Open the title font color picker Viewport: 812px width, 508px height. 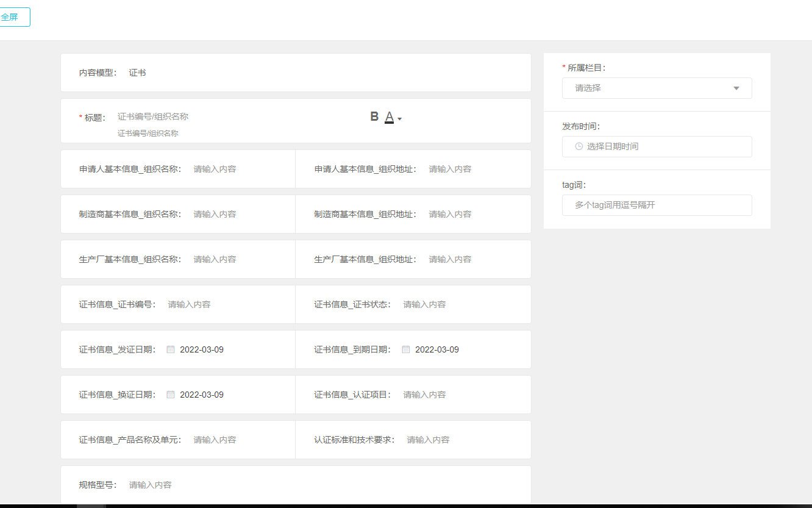point(393,117)
